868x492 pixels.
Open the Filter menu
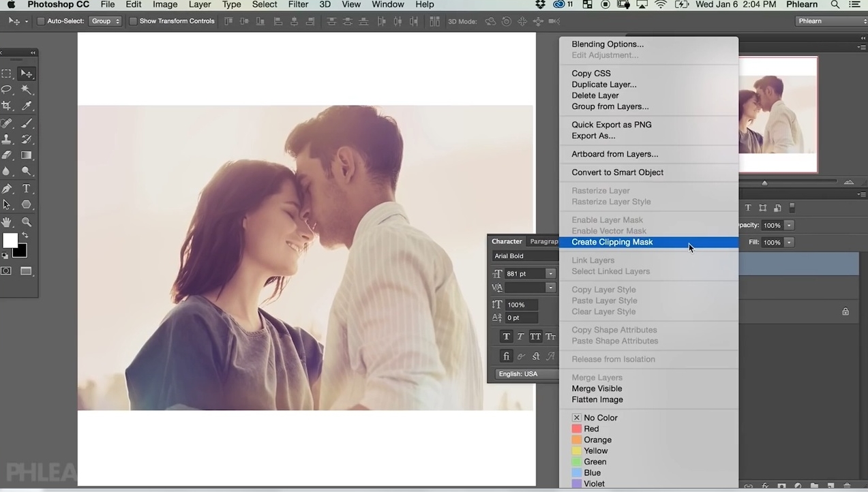(298, 5)
